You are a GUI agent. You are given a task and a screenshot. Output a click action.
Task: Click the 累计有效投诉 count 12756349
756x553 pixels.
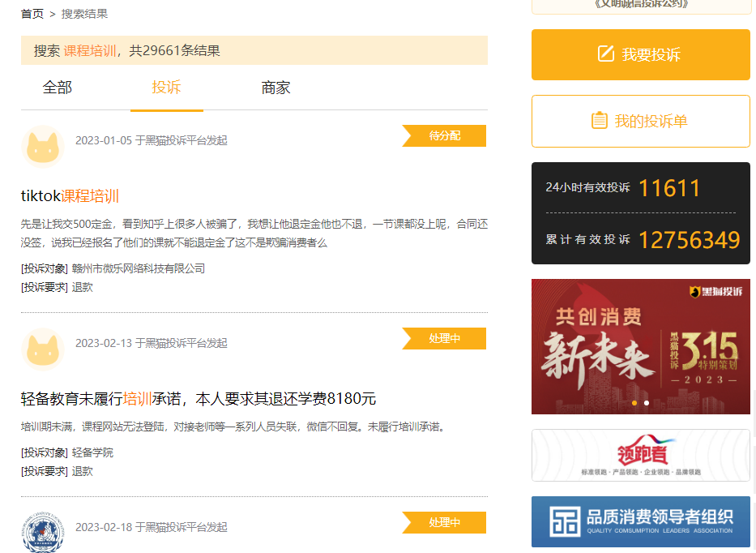(689, 240)
